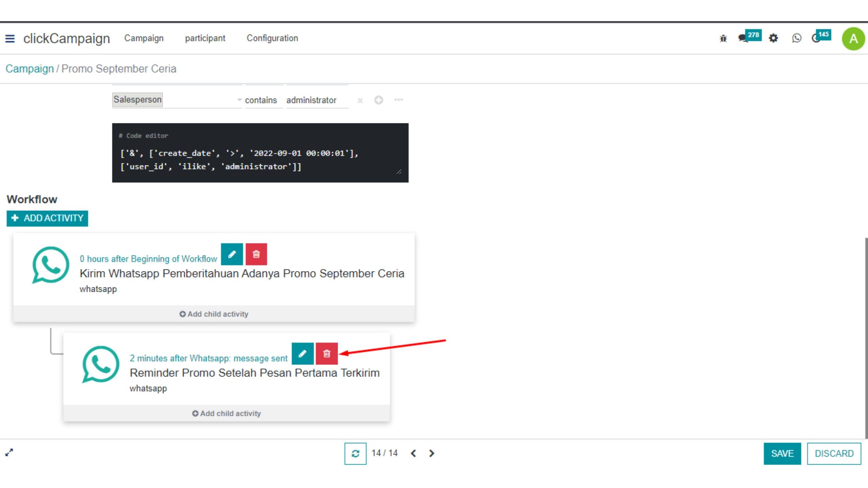Open the user avatar A menu
Image resolution: width=868 pixels, height=488 pixels.
coord(853,39)
